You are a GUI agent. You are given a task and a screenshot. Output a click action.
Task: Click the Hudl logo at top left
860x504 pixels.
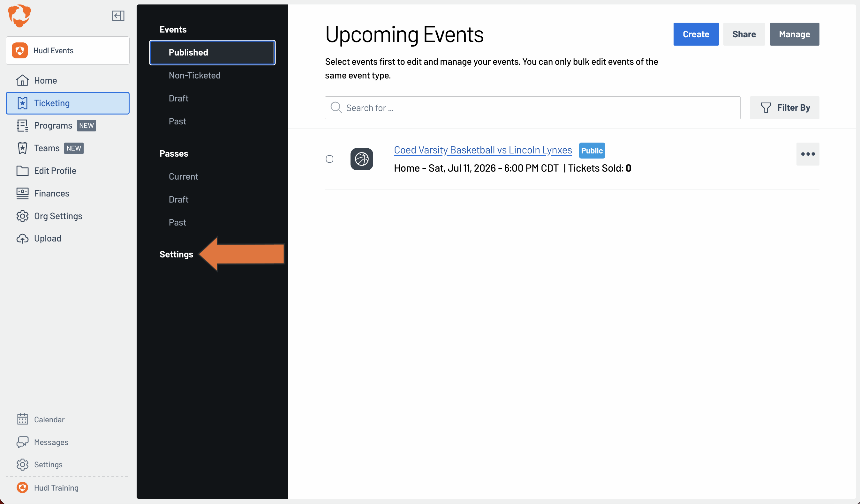point(19,16)
